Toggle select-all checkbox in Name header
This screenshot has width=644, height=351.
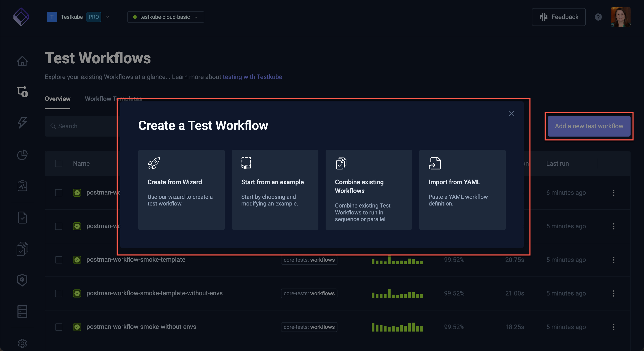58,163
